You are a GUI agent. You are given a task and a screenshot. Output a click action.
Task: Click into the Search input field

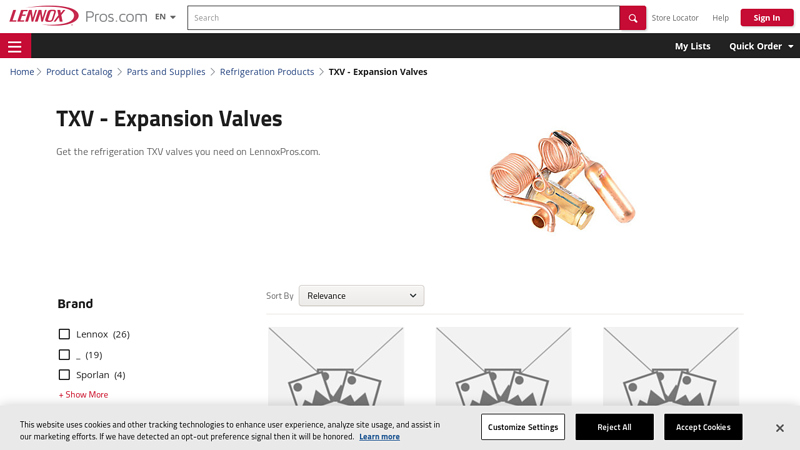(x=403, y=18)
